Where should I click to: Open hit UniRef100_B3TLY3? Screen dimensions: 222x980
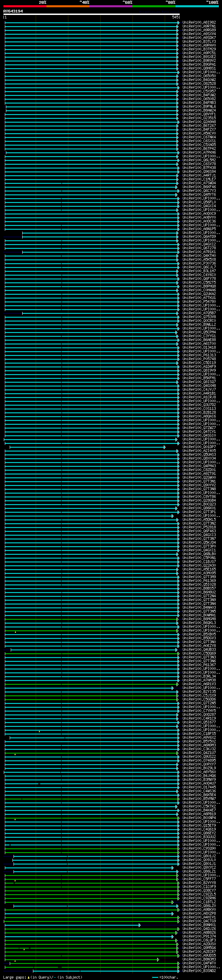tap(199, 41)
